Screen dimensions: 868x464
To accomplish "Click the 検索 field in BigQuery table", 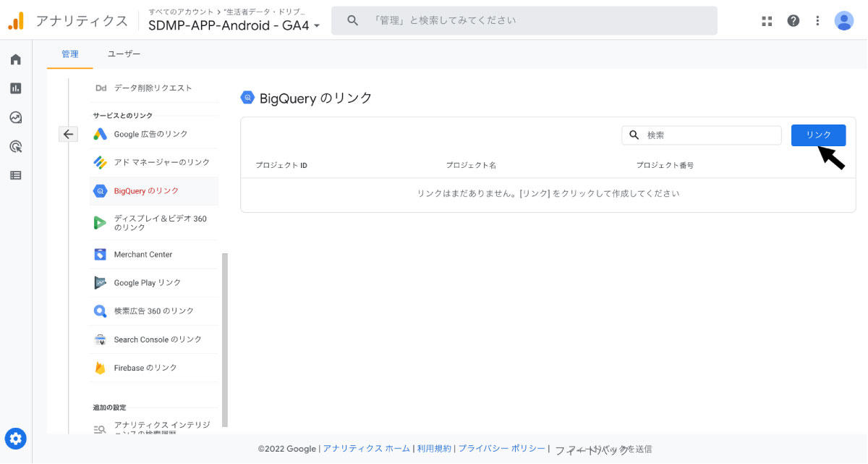I will pos(702,135).
